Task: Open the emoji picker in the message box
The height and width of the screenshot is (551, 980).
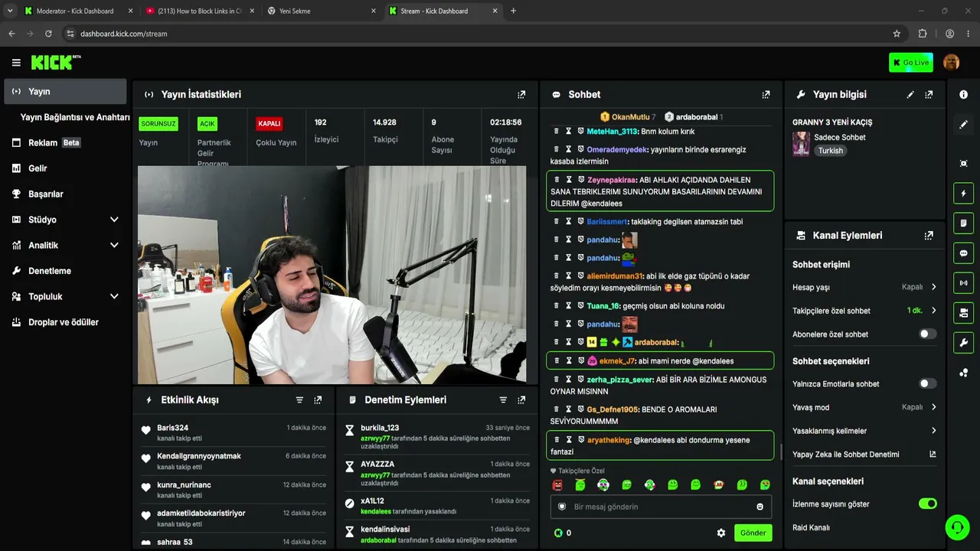Action: coord(759,507)
